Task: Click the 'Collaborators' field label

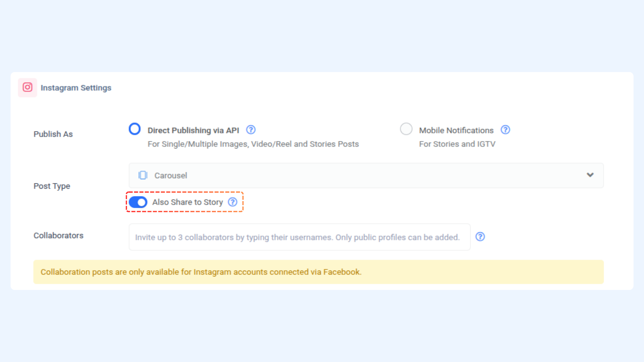Action: point(58,236)
